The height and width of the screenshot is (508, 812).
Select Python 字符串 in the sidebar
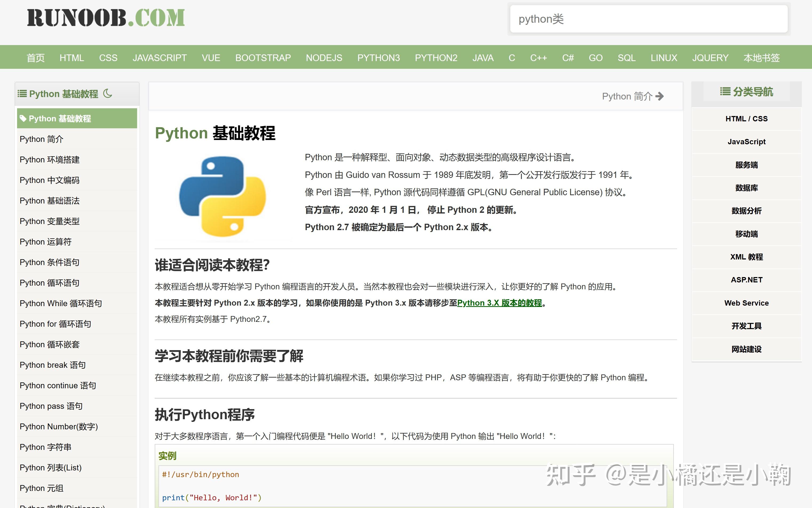[77, 447]
